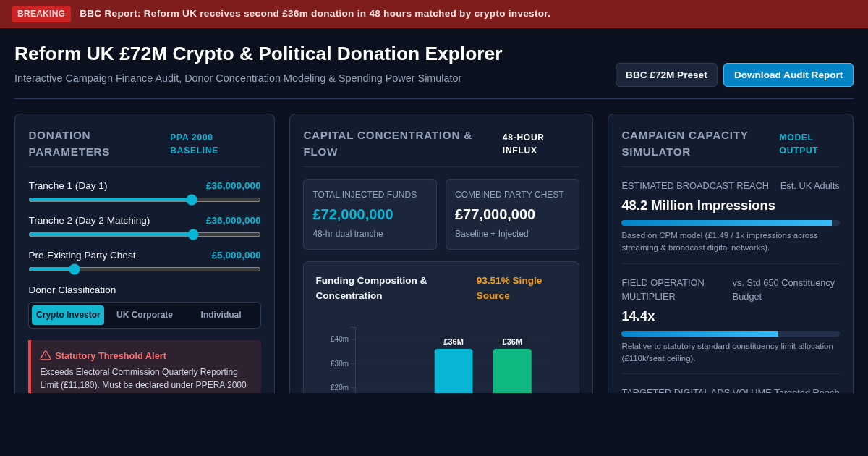Adjust the Tranche 1 (Day 1) slider handle
Viewport: 868px width, 456px height.
192,200
